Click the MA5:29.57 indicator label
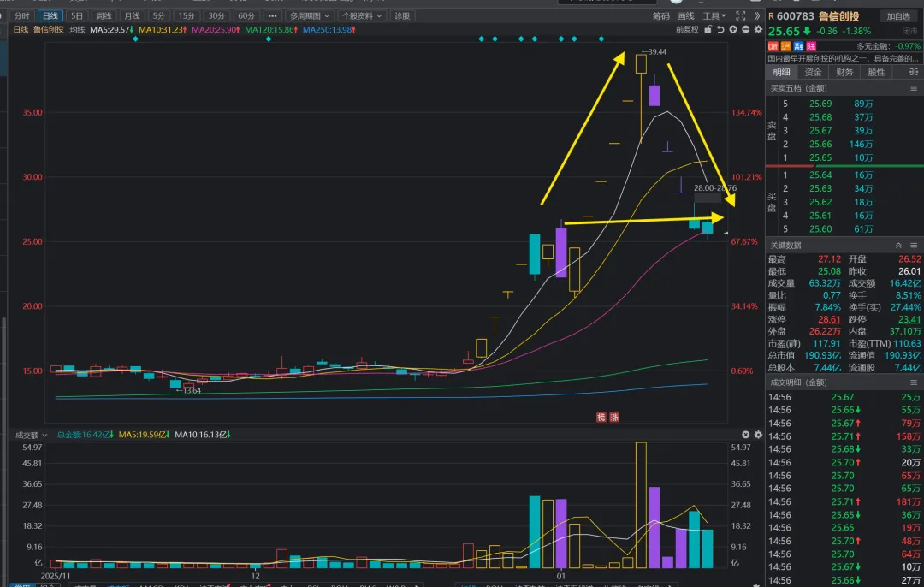The width and height of the screenshot is (924, 587). click(111, 29)
